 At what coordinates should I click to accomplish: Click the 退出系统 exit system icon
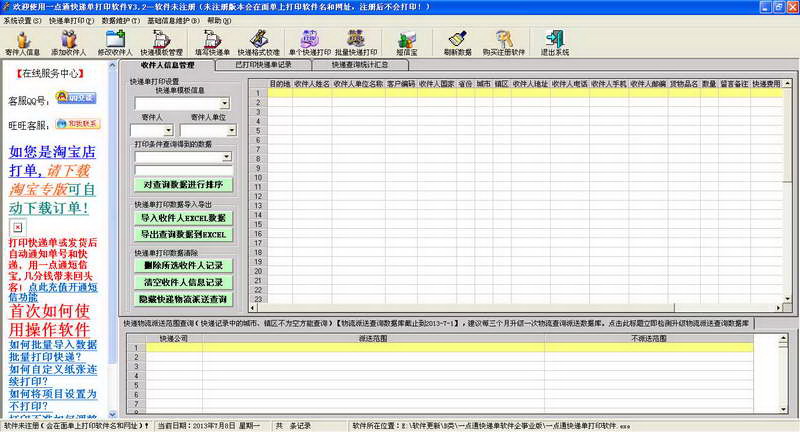[x=555, y=43]
